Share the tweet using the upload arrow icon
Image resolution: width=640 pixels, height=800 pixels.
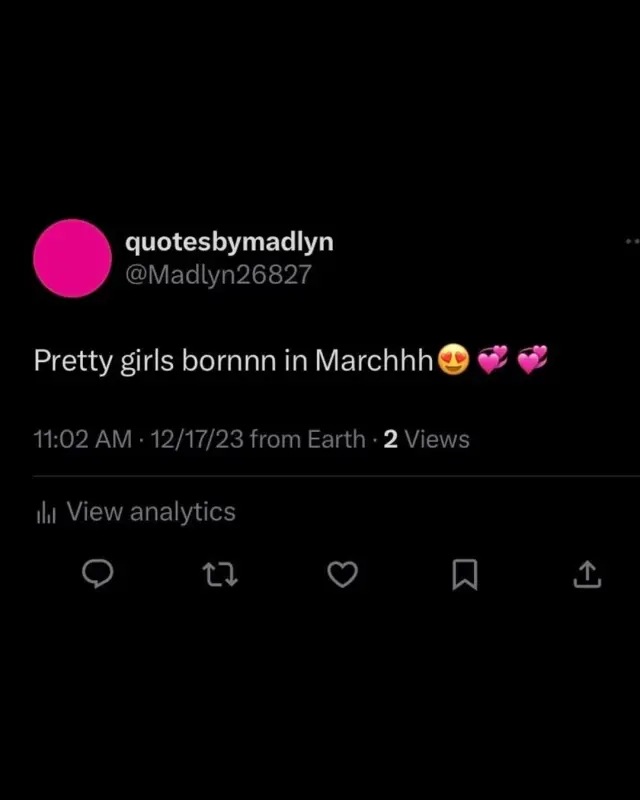pos(587,574)
